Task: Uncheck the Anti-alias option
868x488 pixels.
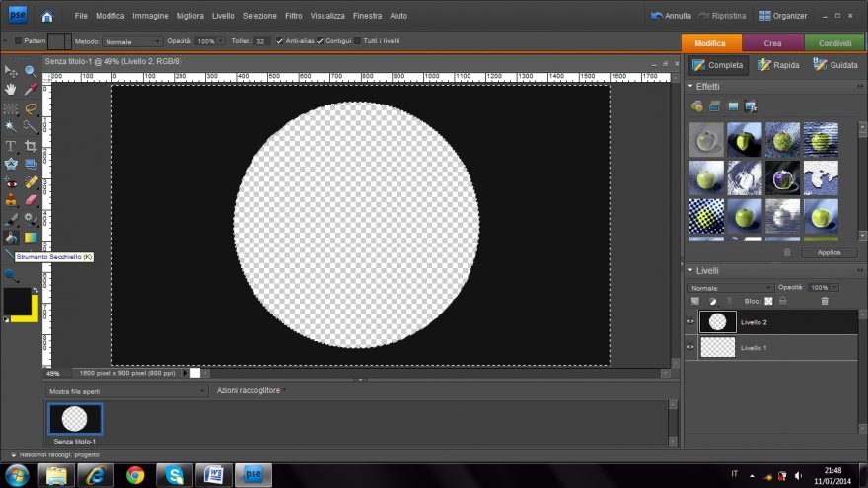Action: pos(280,41)
